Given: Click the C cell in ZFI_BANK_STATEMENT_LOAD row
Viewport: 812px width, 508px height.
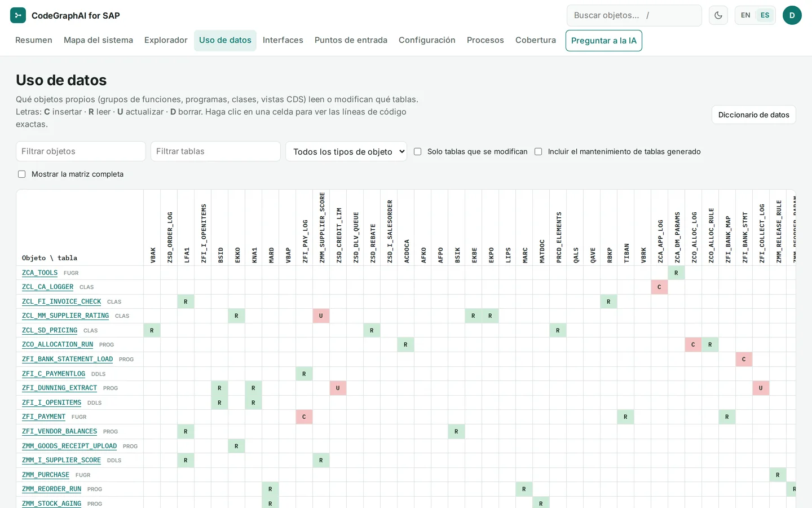Looking at the screenshot, I should [744, 359].
